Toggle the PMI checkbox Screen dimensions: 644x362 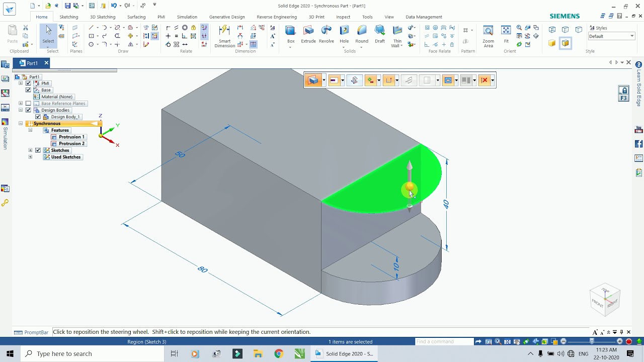coord(28,83)
